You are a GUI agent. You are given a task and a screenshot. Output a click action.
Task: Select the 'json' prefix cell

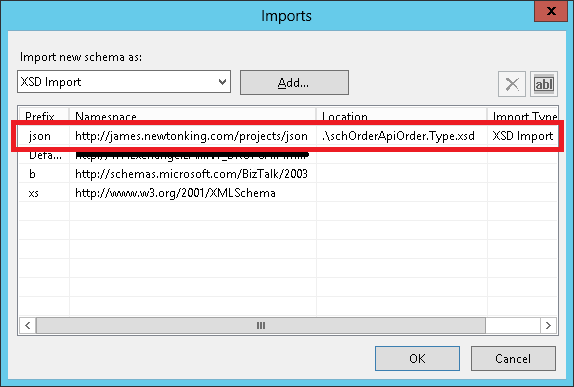(44, 136)
